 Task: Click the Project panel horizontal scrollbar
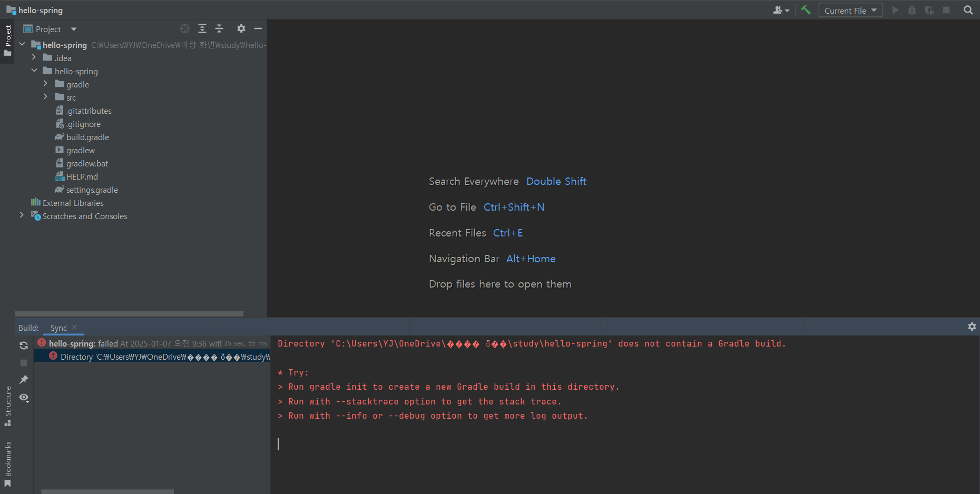[129, 313]
